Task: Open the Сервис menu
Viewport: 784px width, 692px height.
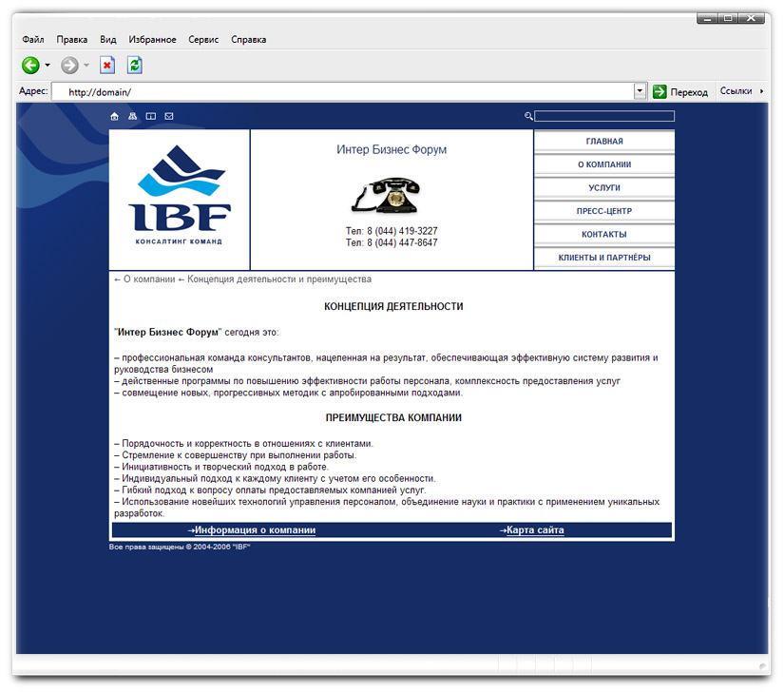Action: coord(202,39)
